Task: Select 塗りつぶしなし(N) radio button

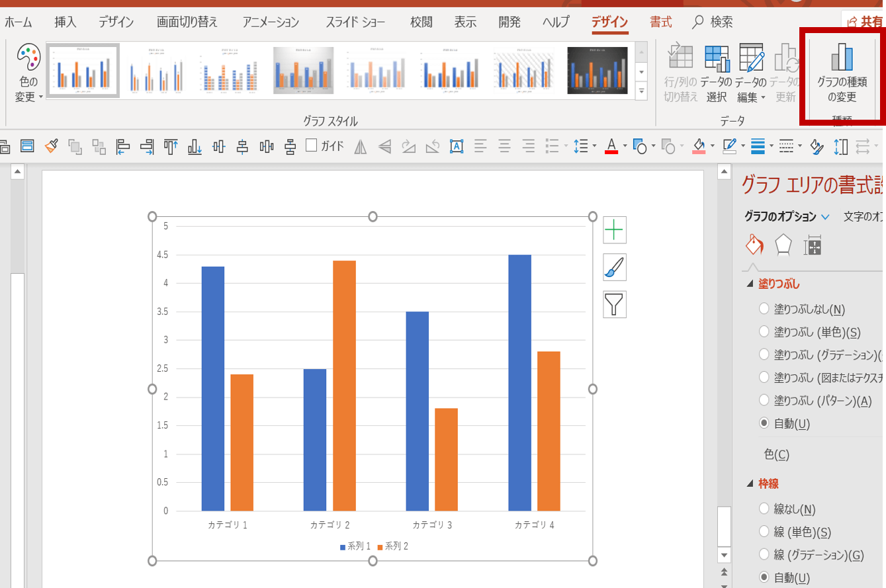Action: point(764,309)
